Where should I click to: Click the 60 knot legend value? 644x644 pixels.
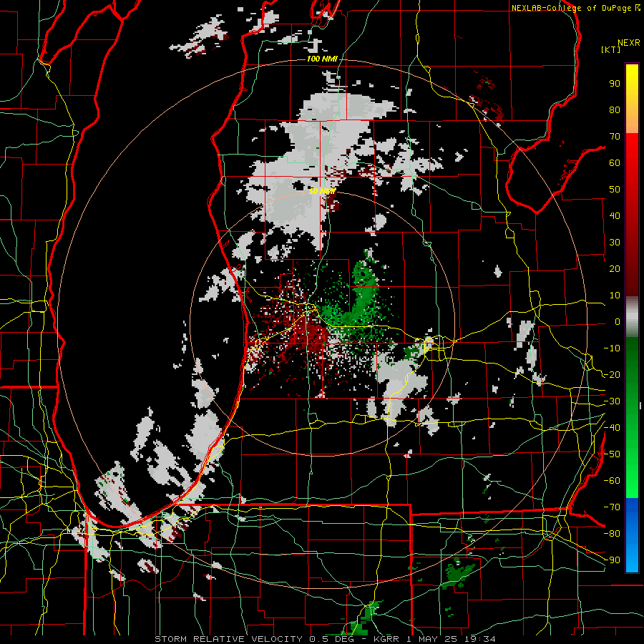coord(615,163)
